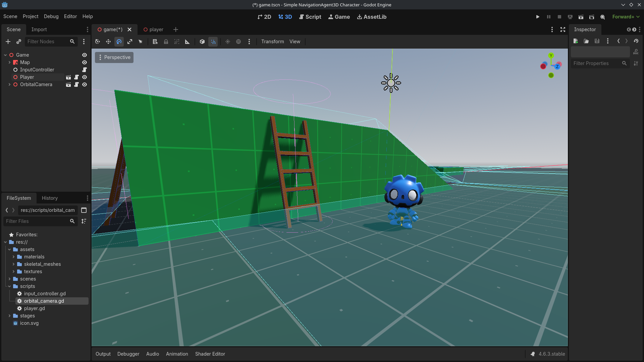Image resolution: width=644 pixels, height=362 pixels.
Task: Run a specific scene icon
Action: click(592, 17)
